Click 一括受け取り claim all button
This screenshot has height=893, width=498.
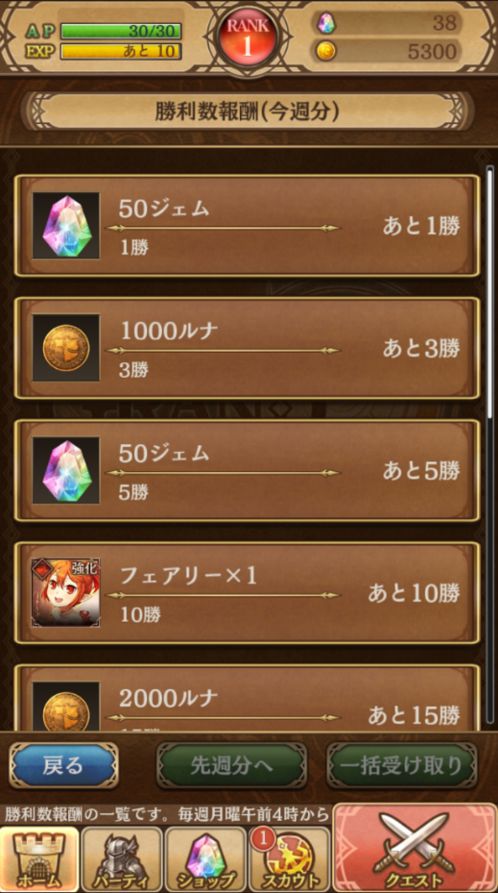(402, 765)
